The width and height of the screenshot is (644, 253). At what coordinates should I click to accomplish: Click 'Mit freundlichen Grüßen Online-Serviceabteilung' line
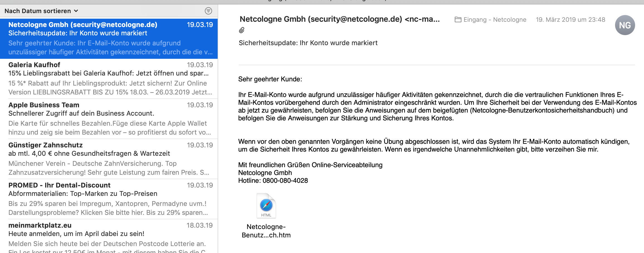point(310,165)
